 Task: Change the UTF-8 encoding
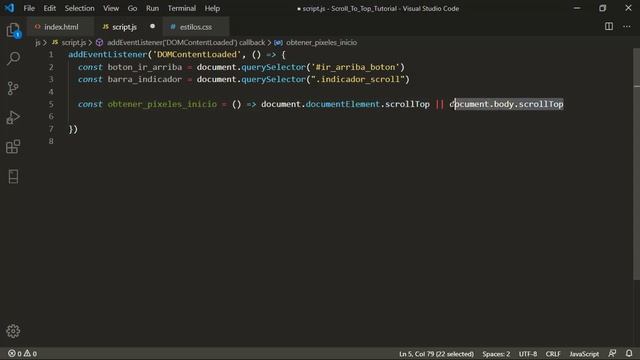pos(527,354)
